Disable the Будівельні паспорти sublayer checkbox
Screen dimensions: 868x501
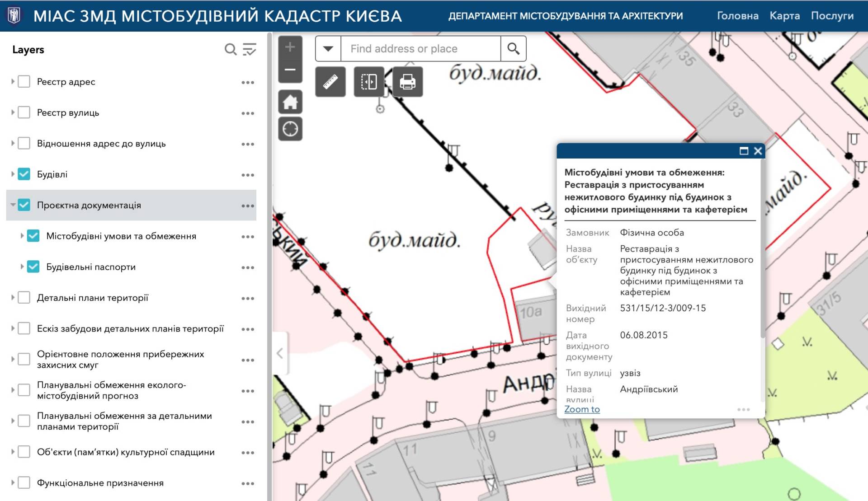(x=33, y=267)
